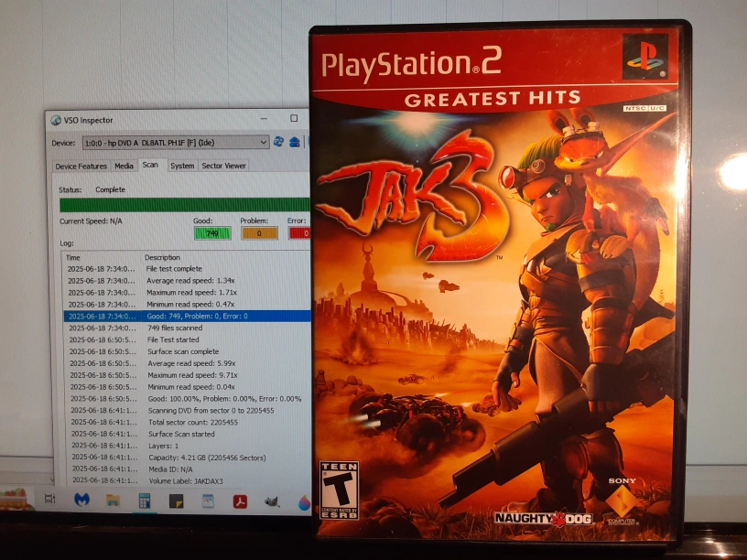Image resolution: width=747 pixels, height=560 pixels.
Task: Open Malwarebytes from the taskbar
Action: (x=81, y=500)
